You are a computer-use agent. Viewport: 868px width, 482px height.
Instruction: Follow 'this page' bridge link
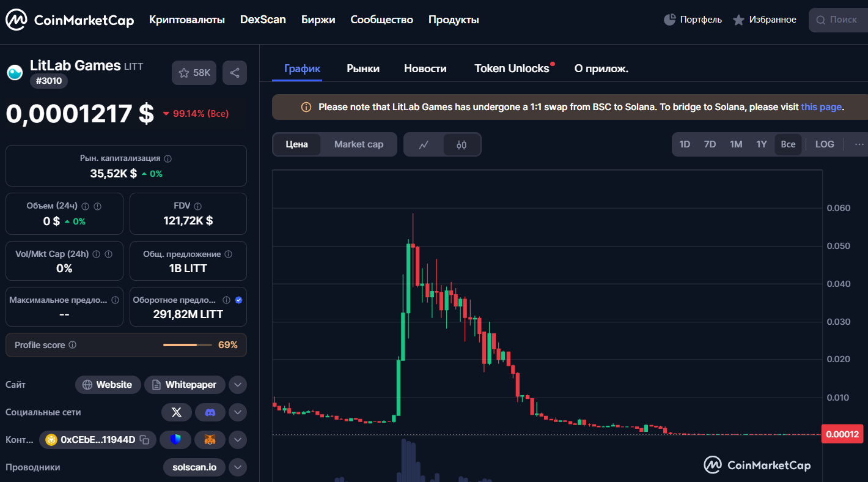click(x=821, y=107)
